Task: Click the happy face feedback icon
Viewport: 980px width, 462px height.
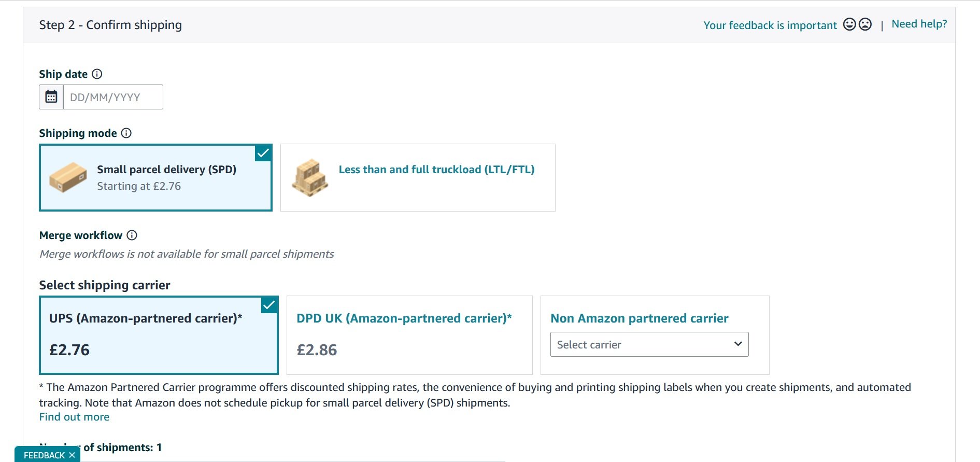Action: tap(849, 24)
